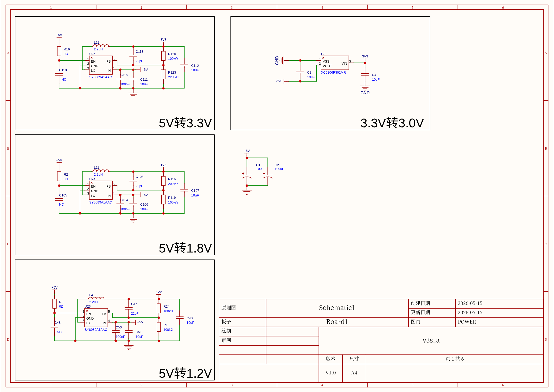Click the R116 200kΩ resistor symbol
The width and height of the screenshot is (554, 392).
pyautogui.click(x=163, y=181)
